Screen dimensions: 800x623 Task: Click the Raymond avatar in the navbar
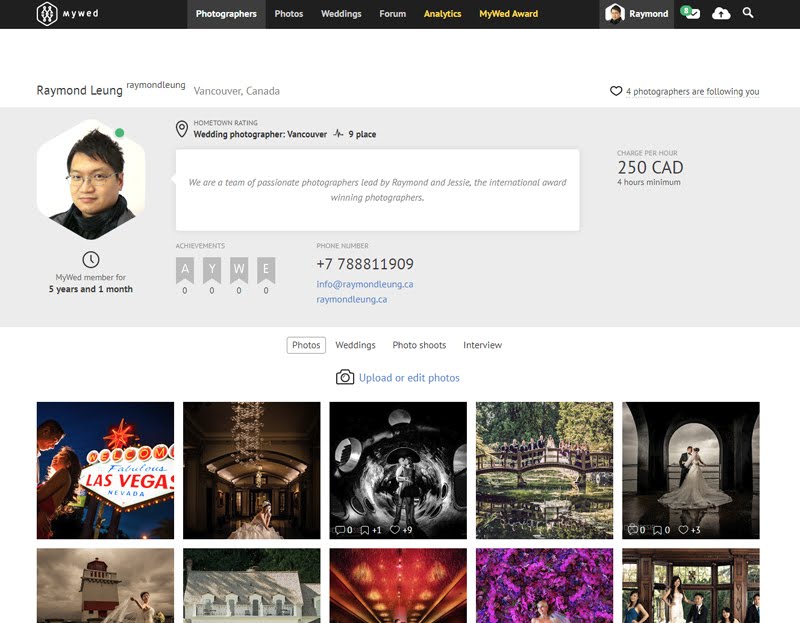point(615,14)
